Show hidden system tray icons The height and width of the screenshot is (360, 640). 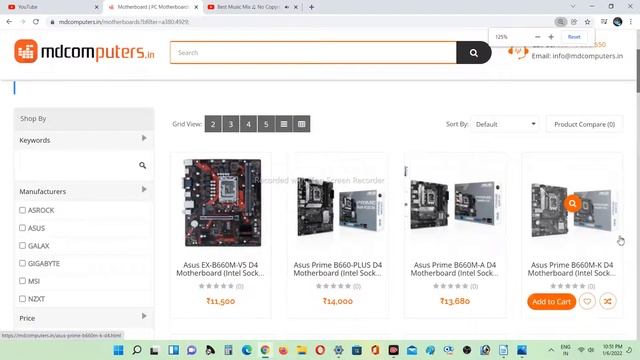(x=551, y=350)
